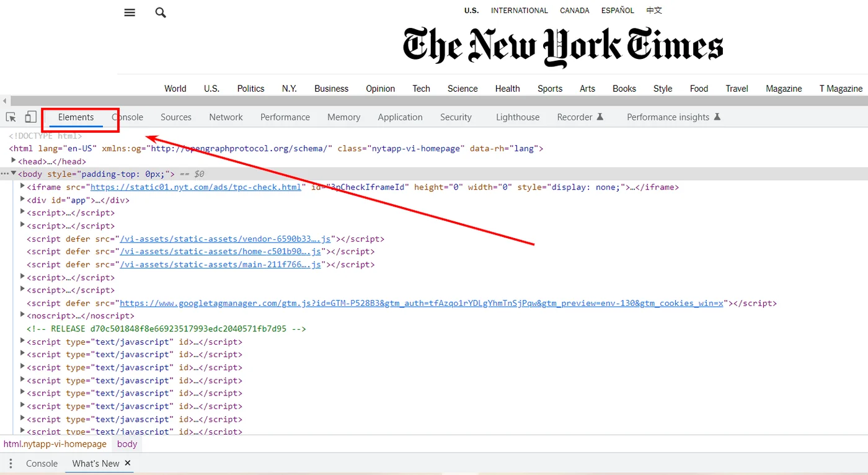Switch to the Application tab
The height and width of the screenshot is (475, 868).
click(x=400, y=117)
